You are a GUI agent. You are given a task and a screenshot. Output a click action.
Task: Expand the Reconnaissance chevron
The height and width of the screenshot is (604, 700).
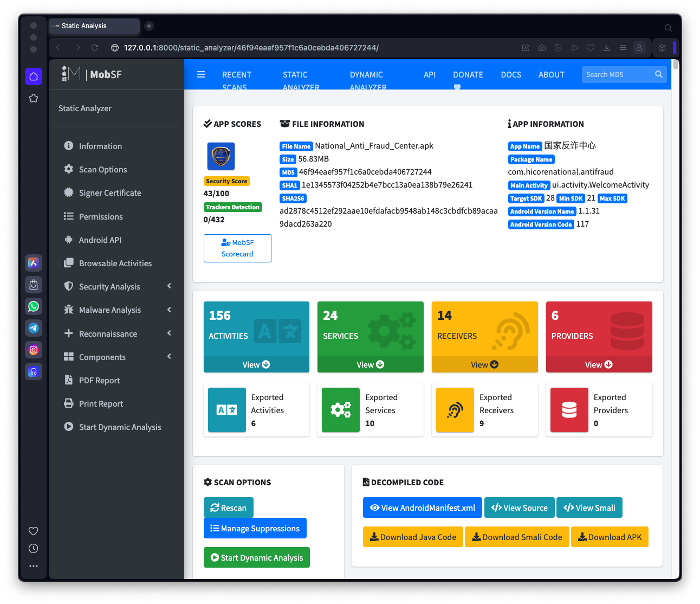pyautogui.click(x=169, y=333)
